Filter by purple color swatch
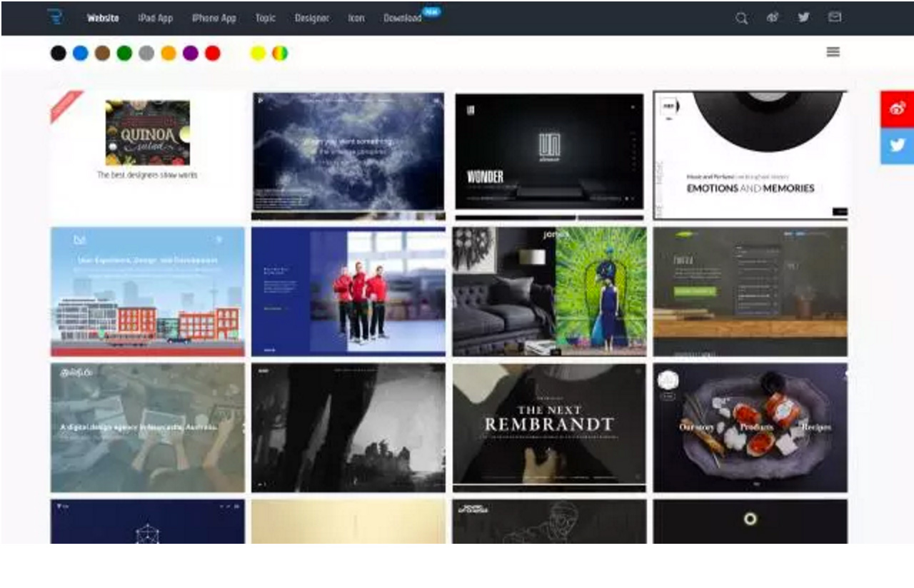 click(x=191, y=53)
